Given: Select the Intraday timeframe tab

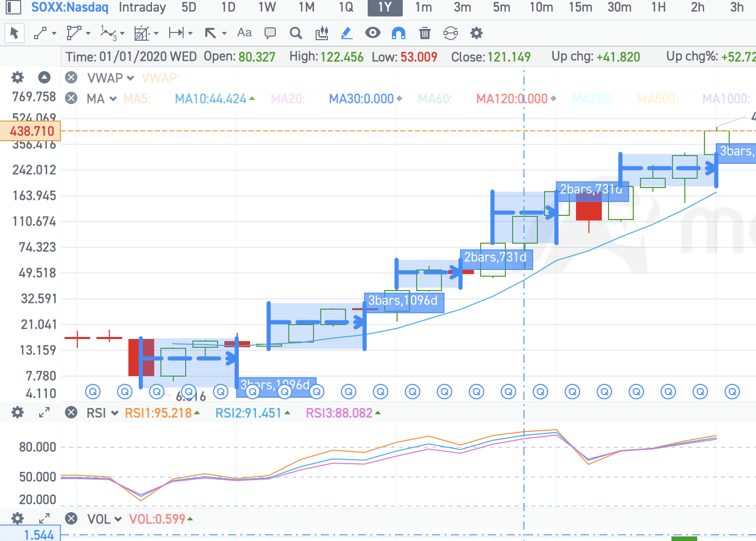Looking at the screenshot, I should pyautogui.click(x=142, y=8).
